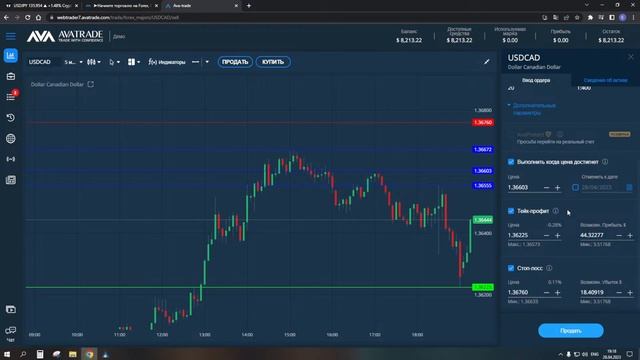Click the red 1.36760 stop-loss price label
640x360 pixels.
coord(482,122)
